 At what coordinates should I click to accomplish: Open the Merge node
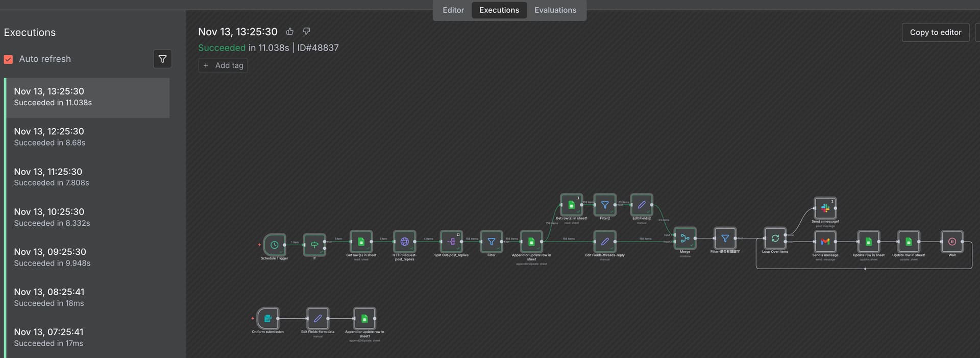(685, 238)
